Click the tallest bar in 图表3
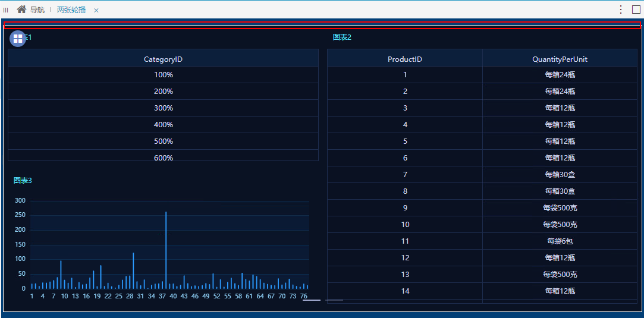Viewport: 644px width, 318px height. pyautogui.click(x=166, y=250)
